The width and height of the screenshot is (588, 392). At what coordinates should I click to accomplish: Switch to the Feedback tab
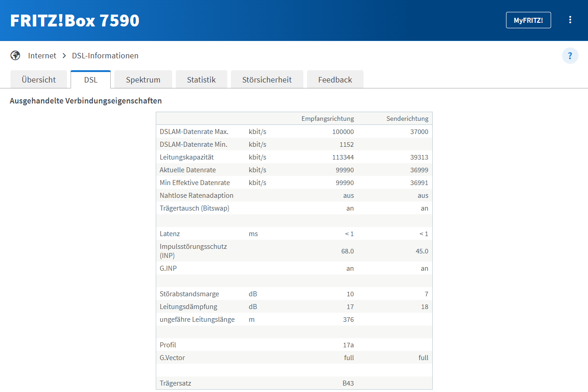coord(335,80)
